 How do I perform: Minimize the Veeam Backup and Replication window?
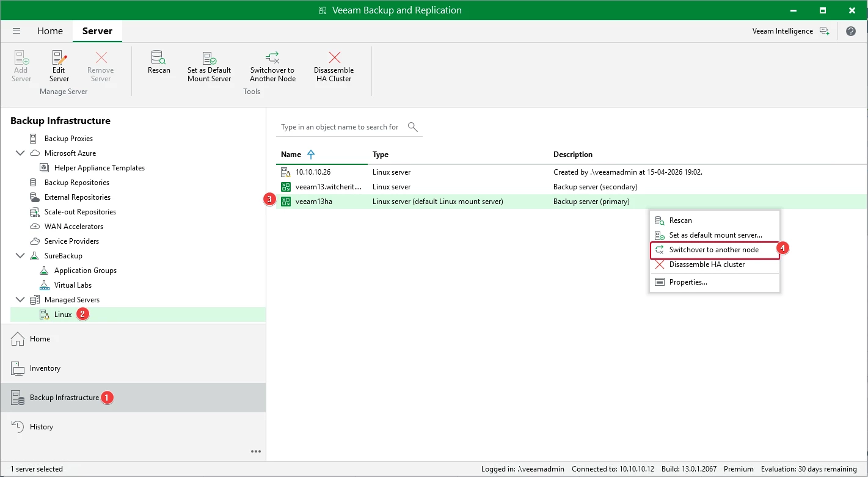[x=794, y=10]
